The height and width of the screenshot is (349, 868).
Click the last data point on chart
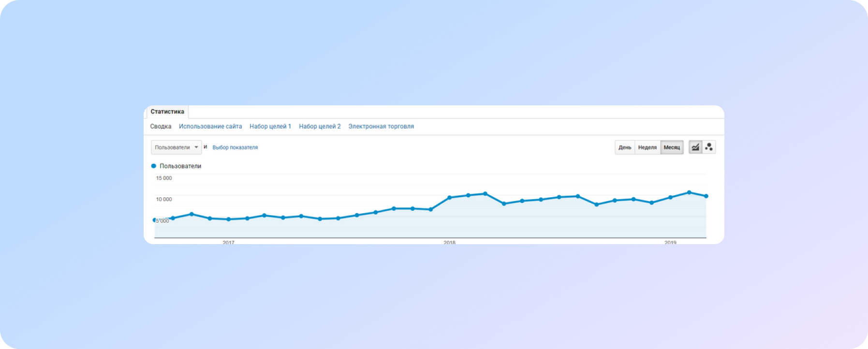click(x=706, y=196)
